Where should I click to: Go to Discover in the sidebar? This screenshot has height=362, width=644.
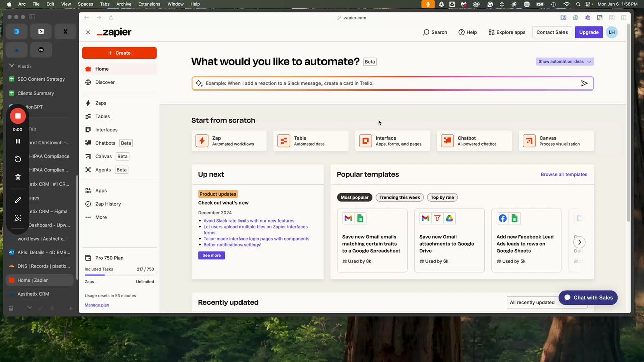pos(105,82)
